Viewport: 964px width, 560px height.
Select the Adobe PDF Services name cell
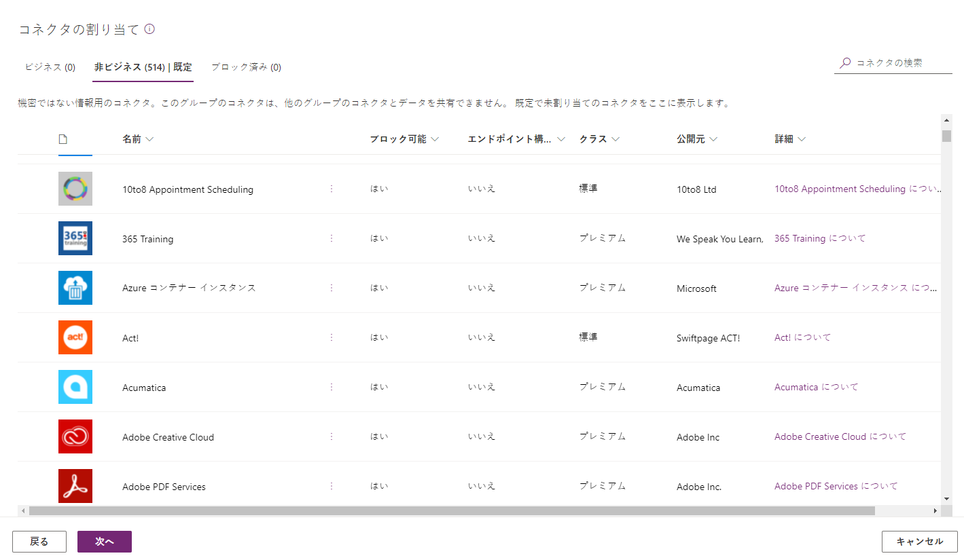(164, 487)
